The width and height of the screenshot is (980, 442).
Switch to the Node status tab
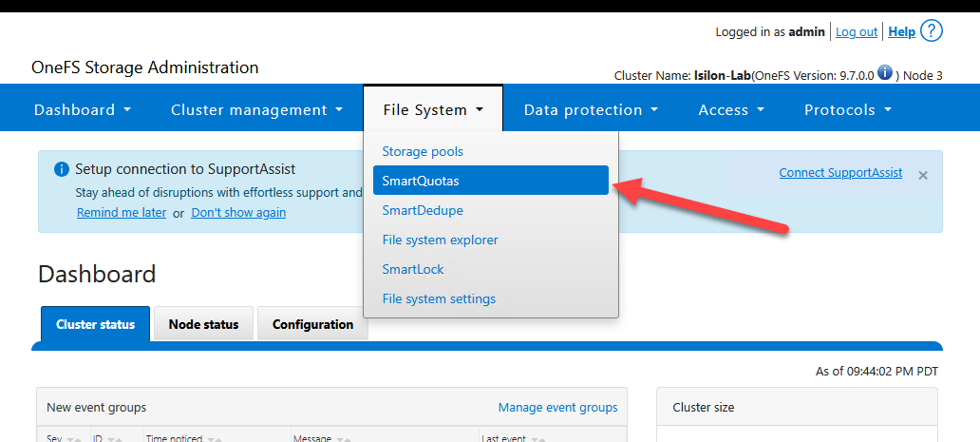click(203, 324)
